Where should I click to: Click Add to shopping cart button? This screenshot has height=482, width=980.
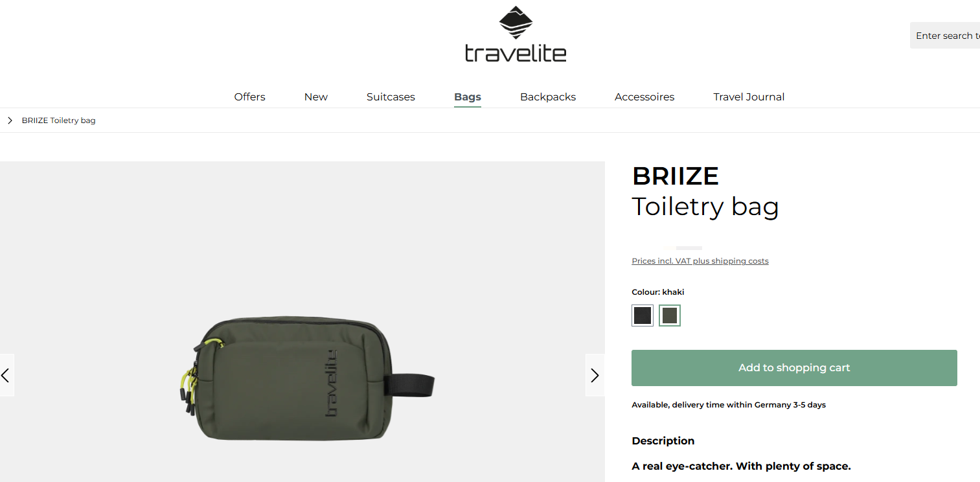tap(794, 368)
